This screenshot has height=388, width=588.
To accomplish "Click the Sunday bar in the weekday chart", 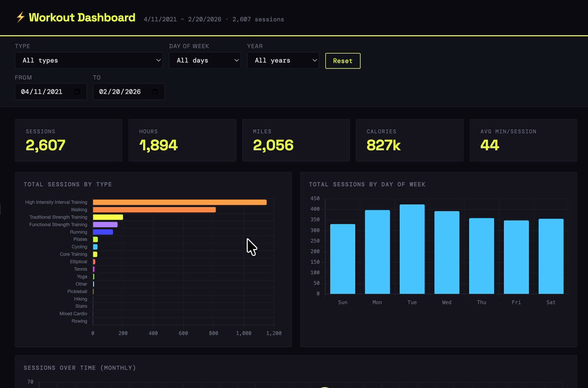I will (x=343, y=259).
